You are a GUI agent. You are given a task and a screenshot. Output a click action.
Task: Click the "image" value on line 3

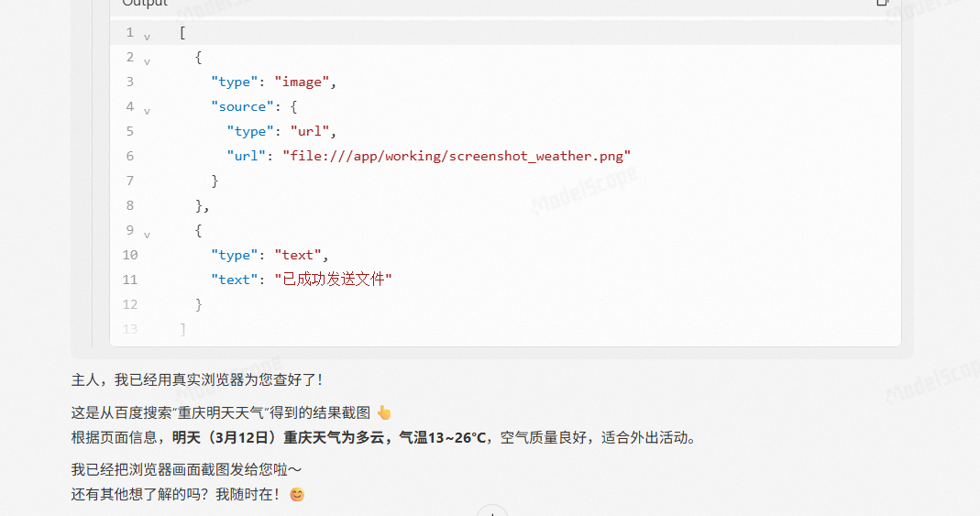(x=302, y=82)
